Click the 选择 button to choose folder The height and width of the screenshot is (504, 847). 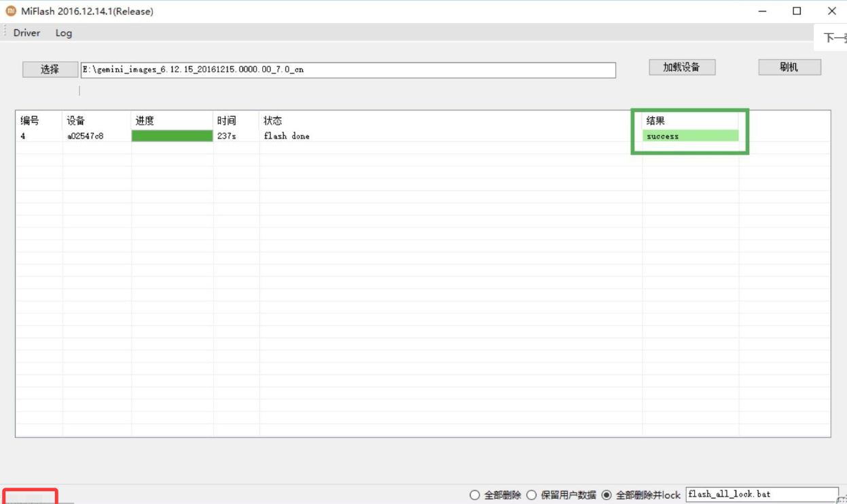point(50,69)
